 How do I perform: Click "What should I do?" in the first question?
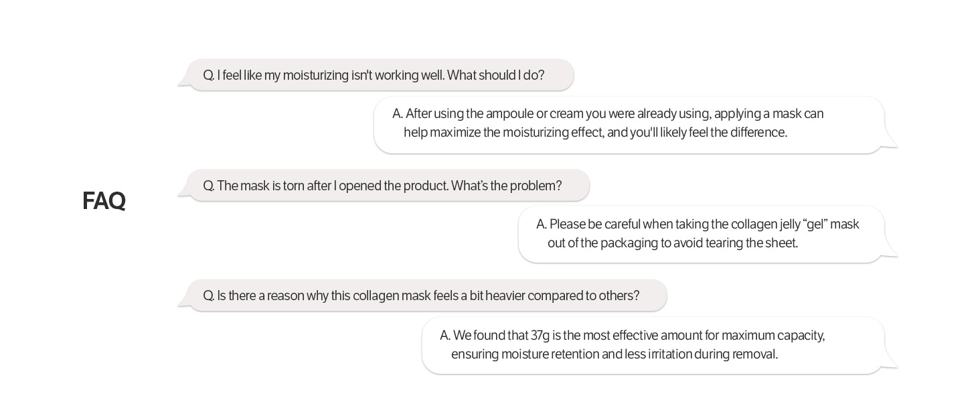coord(495,75)
